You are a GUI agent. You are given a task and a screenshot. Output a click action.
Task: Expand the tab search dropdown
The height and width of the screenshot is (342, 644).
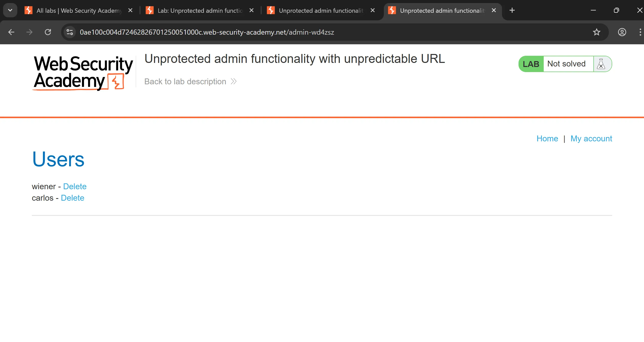10,10
